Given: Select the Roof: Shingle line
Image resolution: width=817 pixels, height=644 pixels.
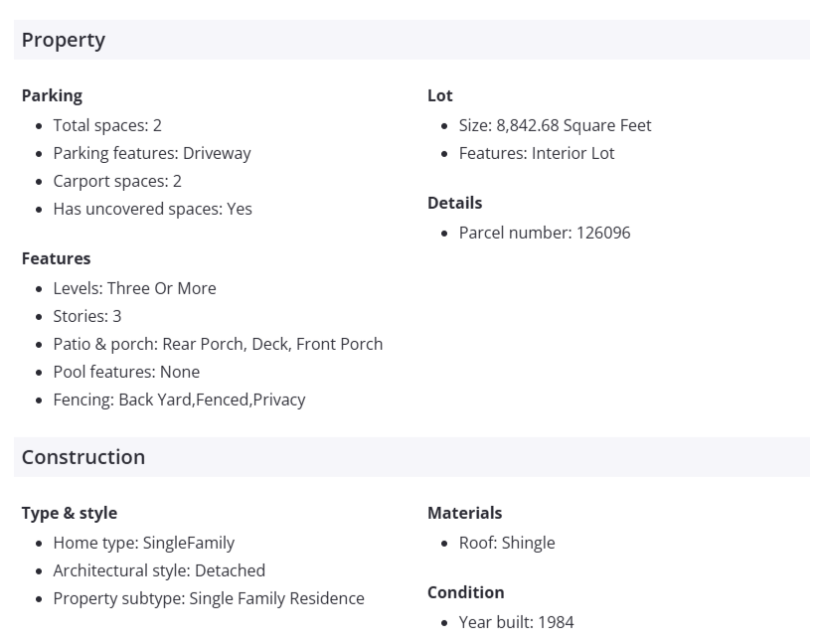Looking at the screenshot, I should point(507,543).
